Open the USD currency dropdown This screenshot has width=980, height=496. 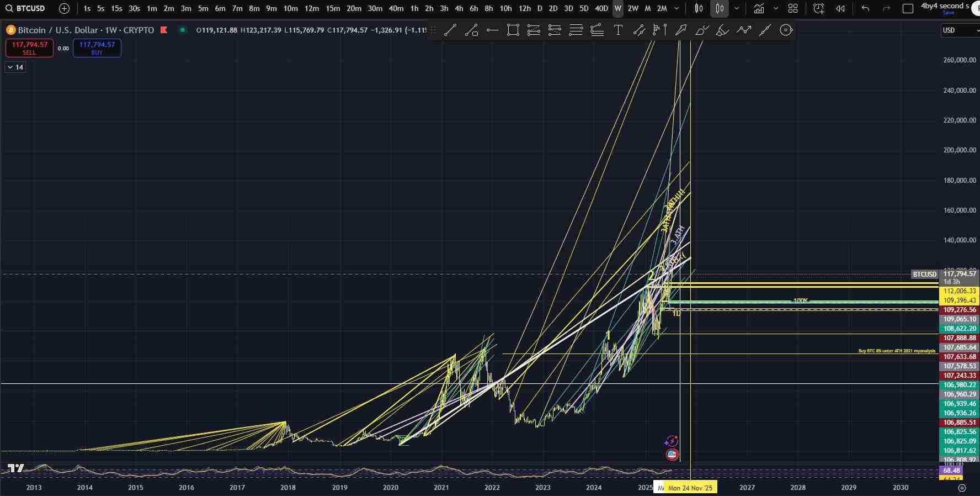(x=959, y=30)
